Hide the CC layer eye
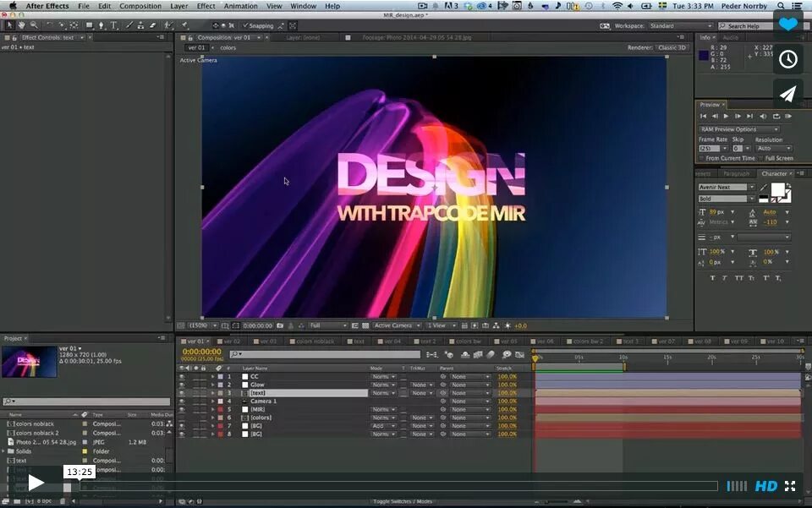This screenshot has height=508, width=812. 182,377
